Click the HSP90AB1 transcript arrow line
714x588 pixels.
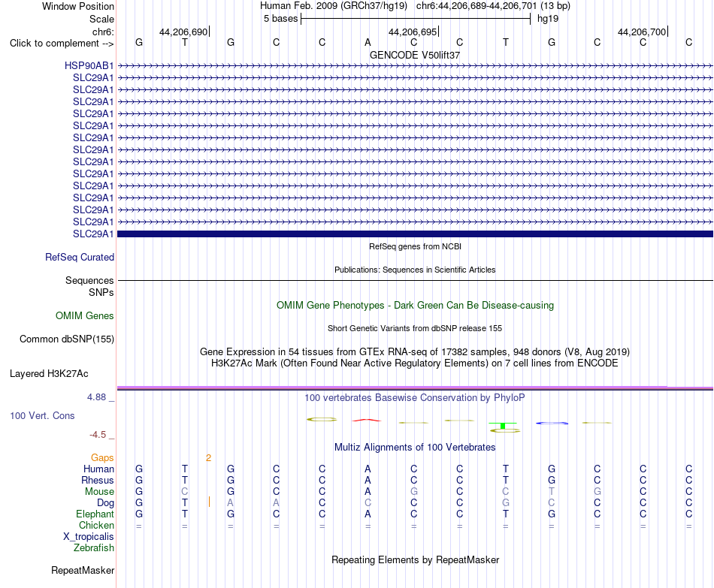[x=415, y=66]
